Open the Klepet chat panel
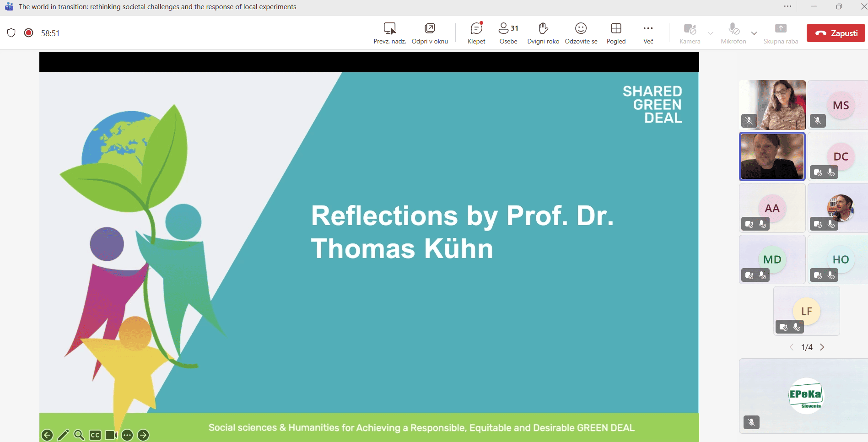 (476, 33)
